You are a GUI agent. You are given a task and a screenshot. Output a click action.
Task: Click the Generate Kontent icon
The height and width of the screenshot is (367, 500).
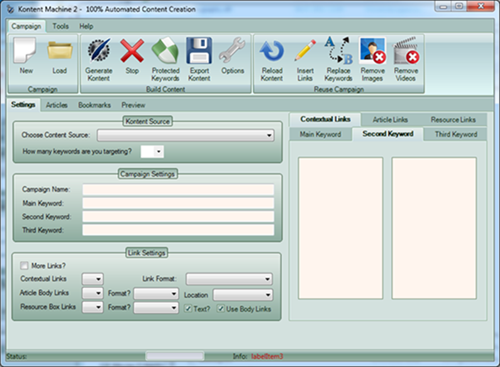pyautogui.click(x=99, y=51)
